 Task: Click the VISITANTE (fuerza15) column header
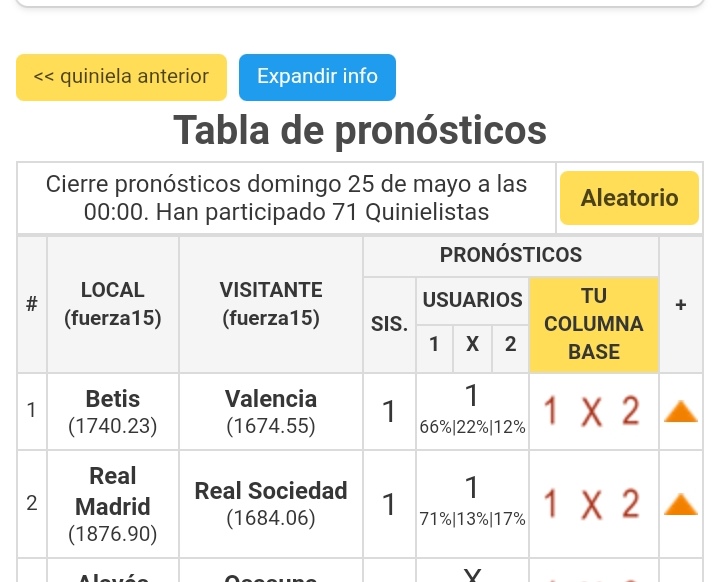271,304
